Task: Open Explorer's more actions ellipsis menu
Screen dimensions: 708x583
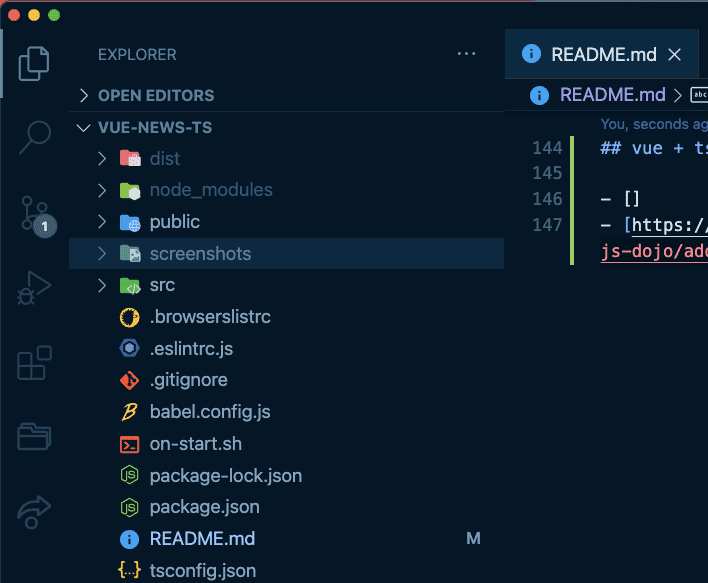Action: click(466, 54)
